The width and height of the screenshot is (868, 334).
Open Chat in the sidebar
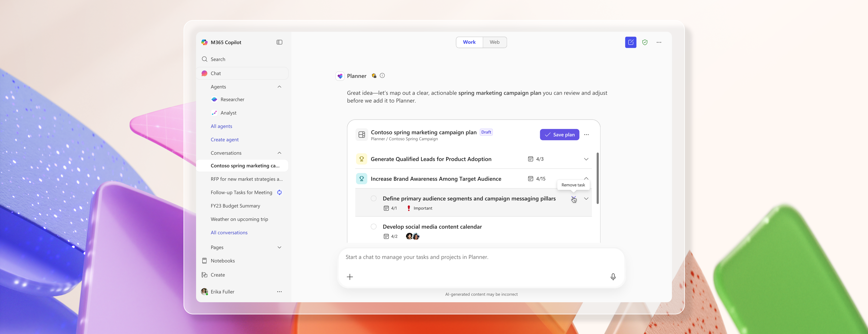(242, 73)
